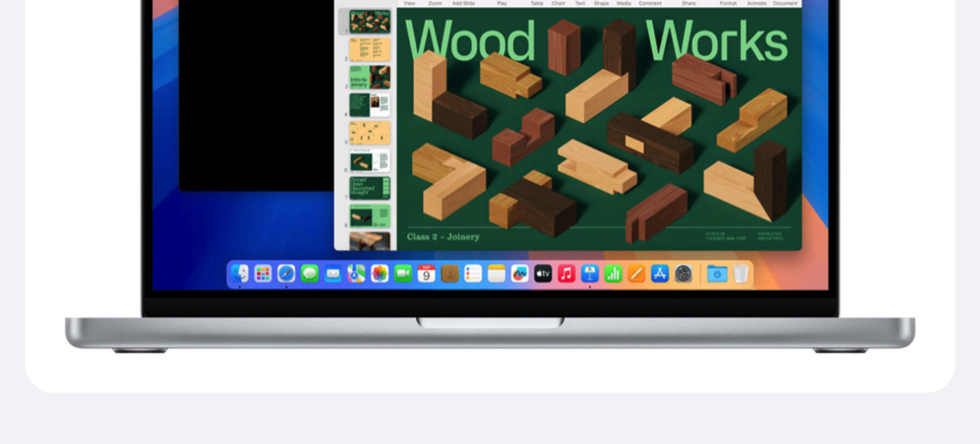
Task: Open Keynote from the dock
Action: pyautogui.click(x=590, y=274)
